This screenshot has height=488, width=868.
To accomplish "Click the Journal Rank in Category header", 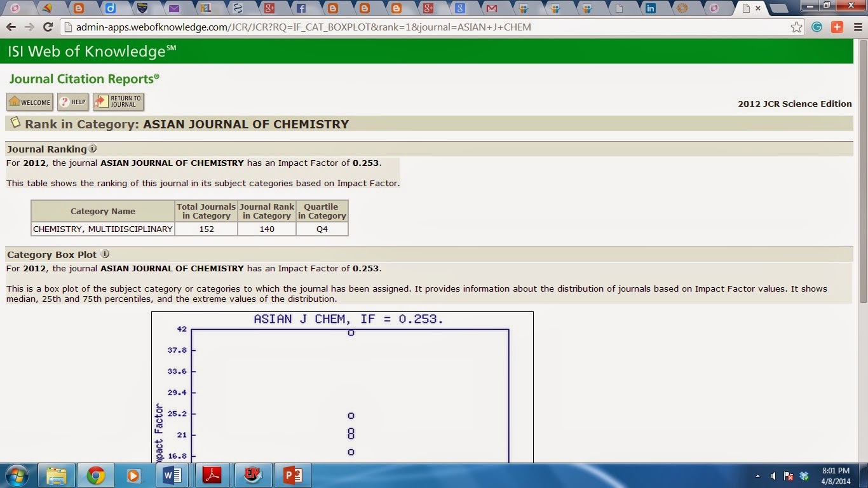I will [267, 211].
